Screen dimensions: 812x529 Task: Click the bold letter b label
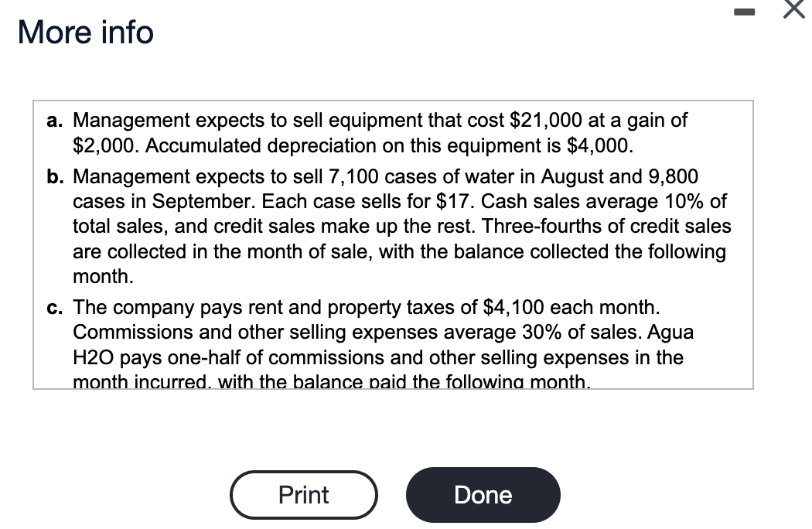(53, 176)
